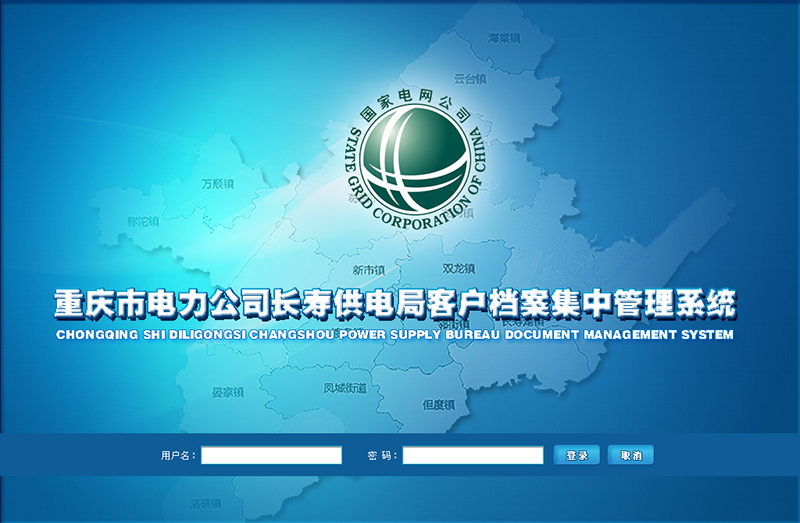
Task: Click the 密码 label
Action: pos(382,455)
